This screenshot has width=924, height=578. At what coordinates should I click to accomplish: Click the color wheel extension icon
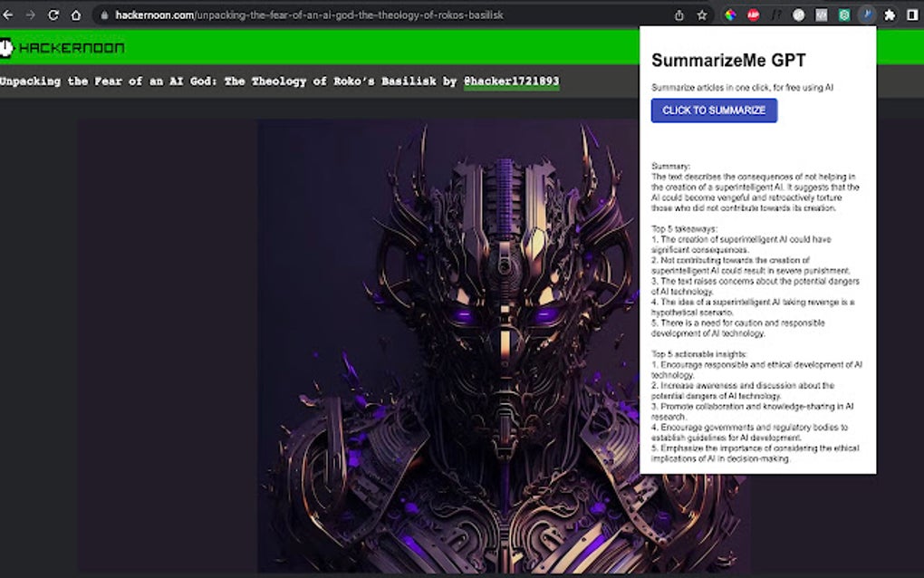pyautogui.click(x=731, y=14)
